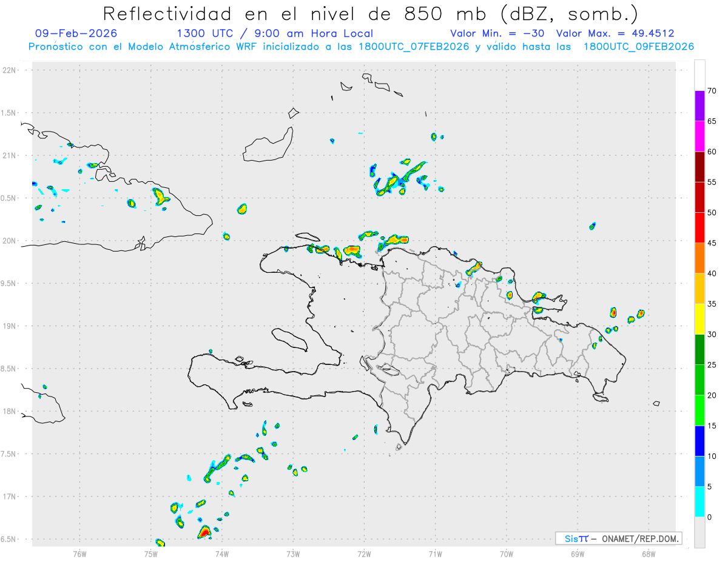Select the light blue 5–10 dBZ colorbar segment
Image resolution: width=728 pixels, height=562 pixels.
[699, 471]
